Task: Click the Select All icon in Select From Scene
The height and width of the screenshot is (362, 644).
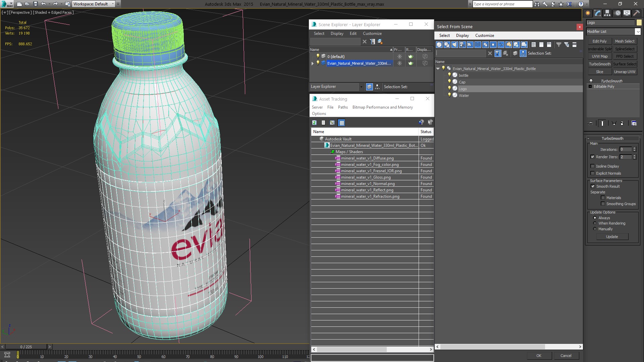Action: click(534, 45)
